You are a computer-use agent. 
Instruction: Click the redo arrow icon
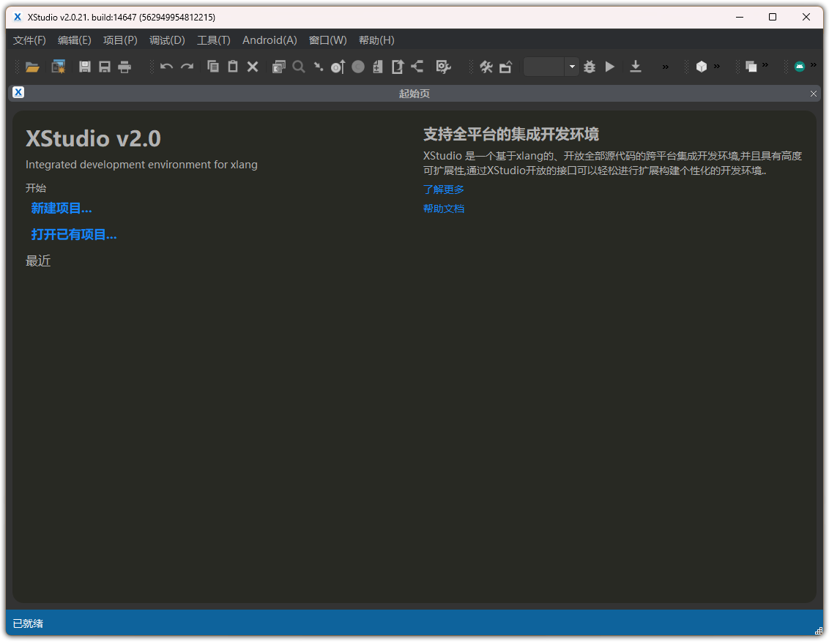pyautogui.click(x=187, y=67)
